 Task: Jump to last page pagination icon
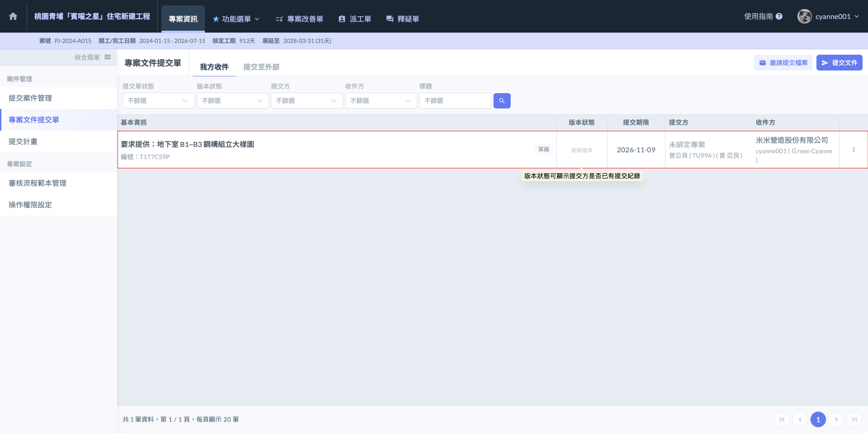coord(854,419)
